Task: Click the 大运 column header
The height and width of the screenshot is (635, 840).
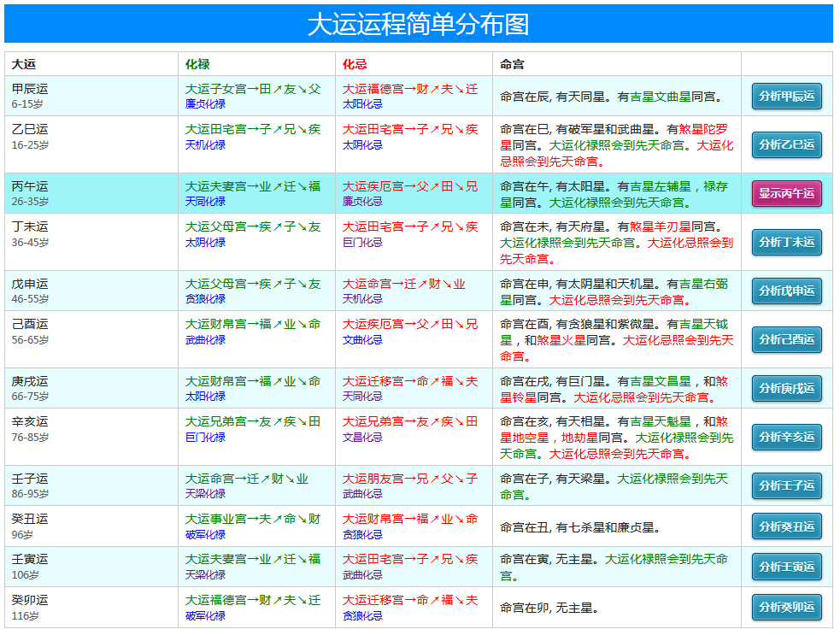Action: point(24,64)
